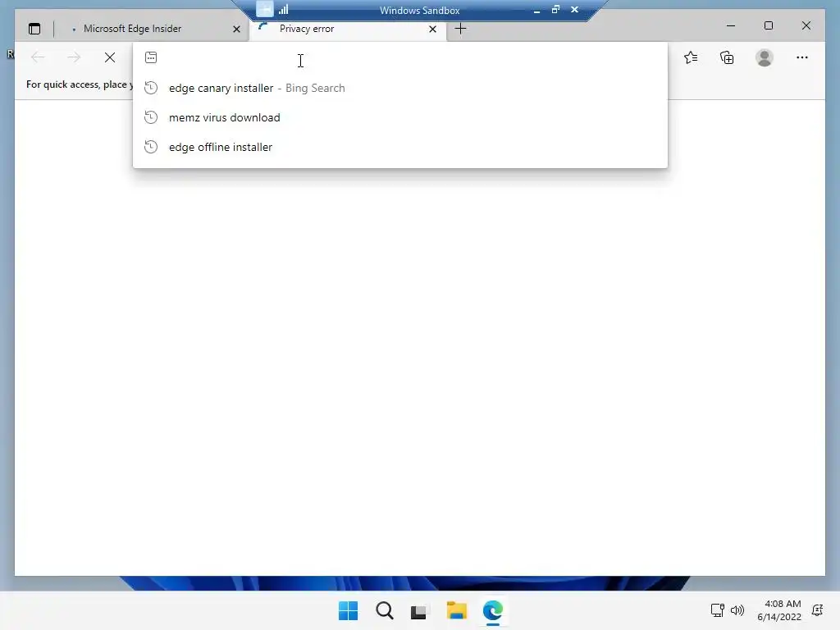The width and height of the screenshot is (840, 630).
Task: Click Microsoft Edge icon in taskbar
Action: tap(493, 610)
